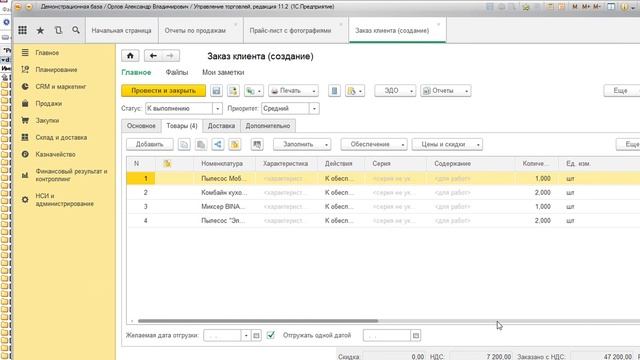Switch to Доставка tab
Viewport: 640px width, 360px height.
pos(221,126)
